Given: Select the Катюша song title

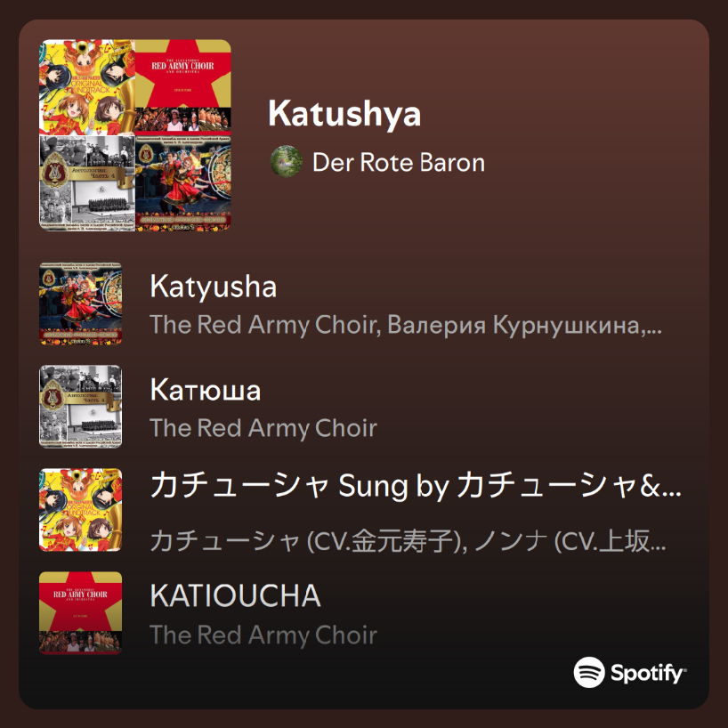Looking at the screenshot, I should (x=206, y=390).
